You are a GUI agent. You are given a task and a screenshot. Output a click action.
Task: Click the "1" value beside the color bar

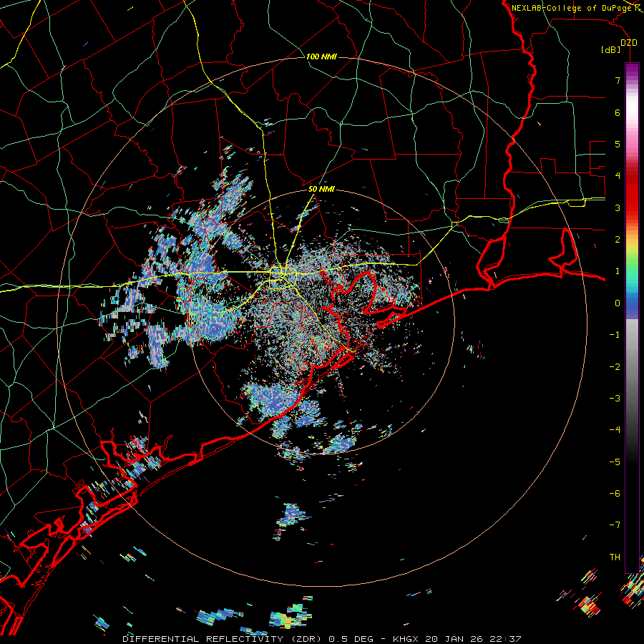click(618, 271)
